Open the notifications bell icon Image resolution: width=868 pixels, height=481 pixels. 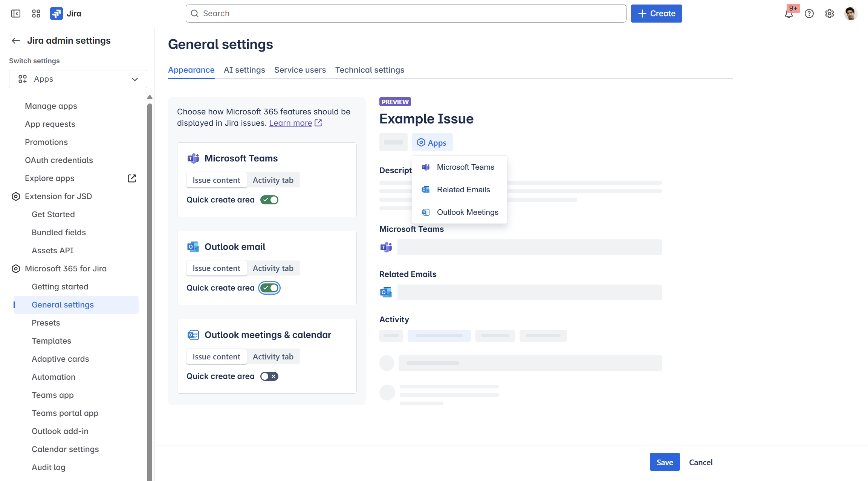tap(789, 14)
